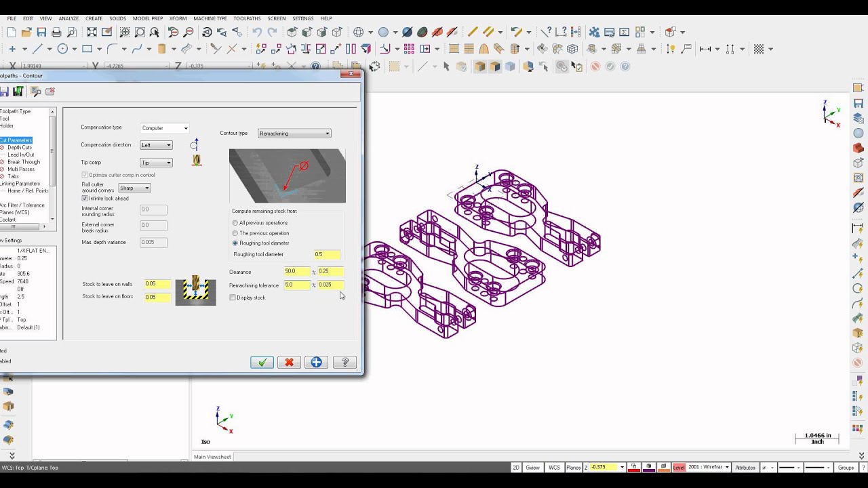Click the checkered grid pattern icon
This screenshot has width=868, height=488.
(759, 49)
